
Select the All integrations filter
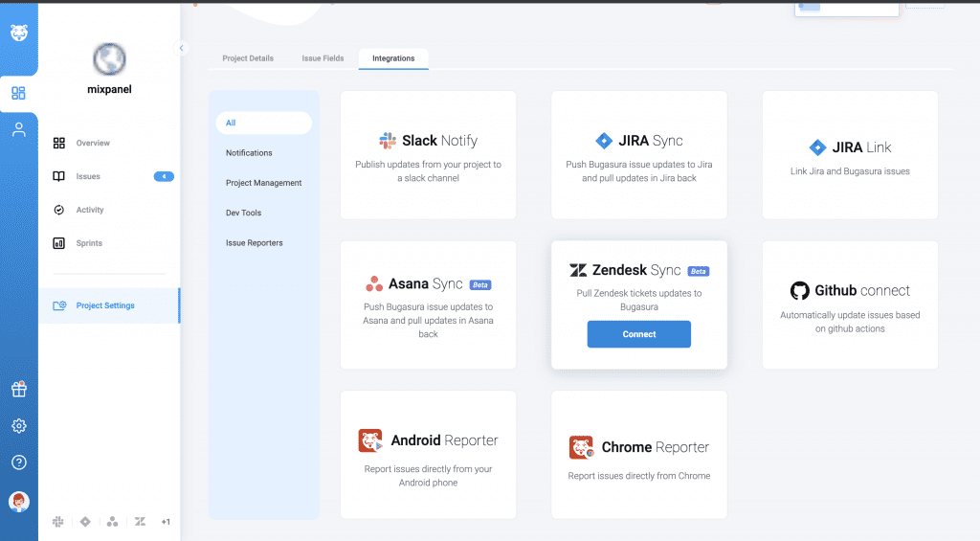264,124
